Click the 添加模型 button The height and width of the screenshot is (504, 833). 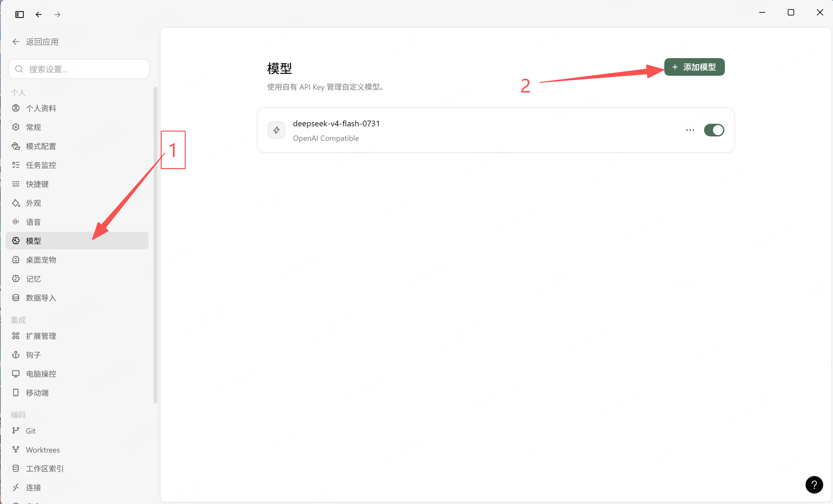tap(694, 67)
